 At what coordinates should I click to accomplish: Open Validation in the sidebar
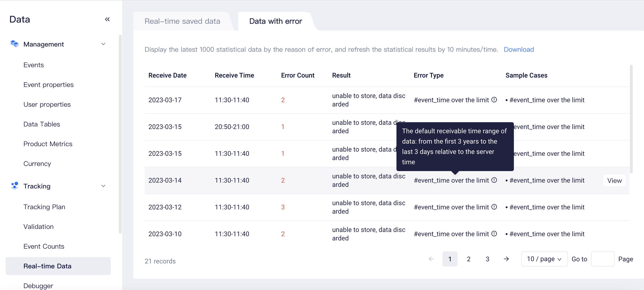[39, 227]
